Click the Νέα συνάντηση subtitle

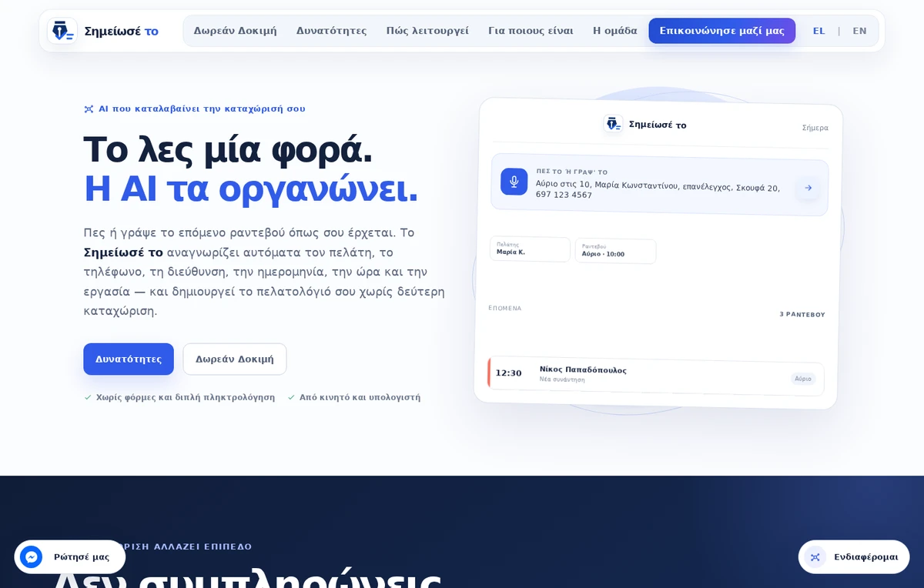tap(562, 379)
